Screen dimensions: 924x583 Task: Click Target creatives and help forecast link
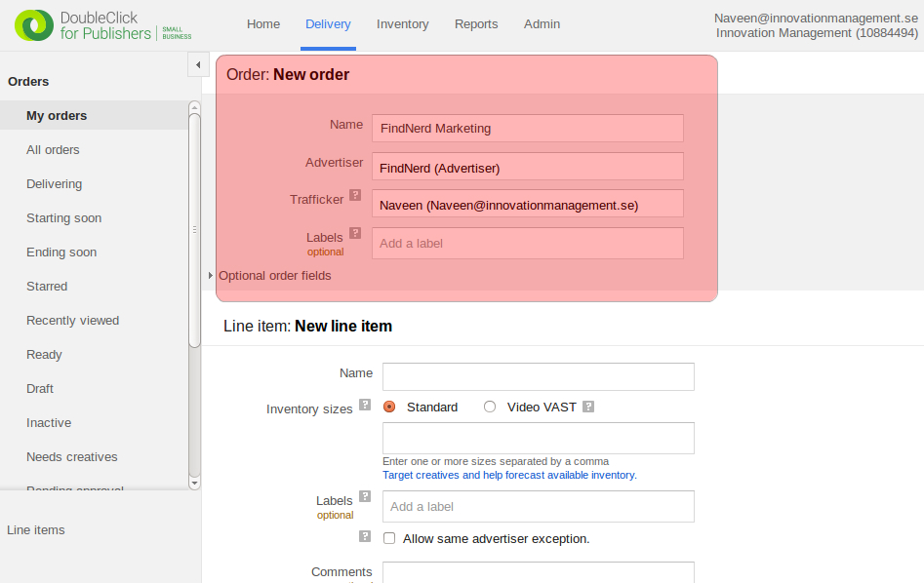tap(509, 475)
